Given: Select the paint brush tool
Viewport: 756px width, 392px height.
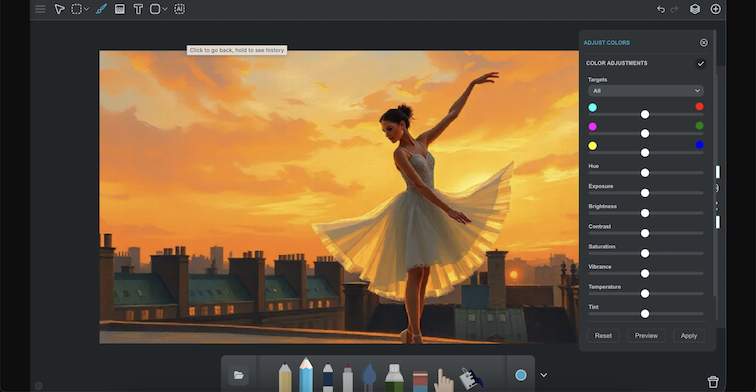Looking at the screenshot, I should (101, 9).
